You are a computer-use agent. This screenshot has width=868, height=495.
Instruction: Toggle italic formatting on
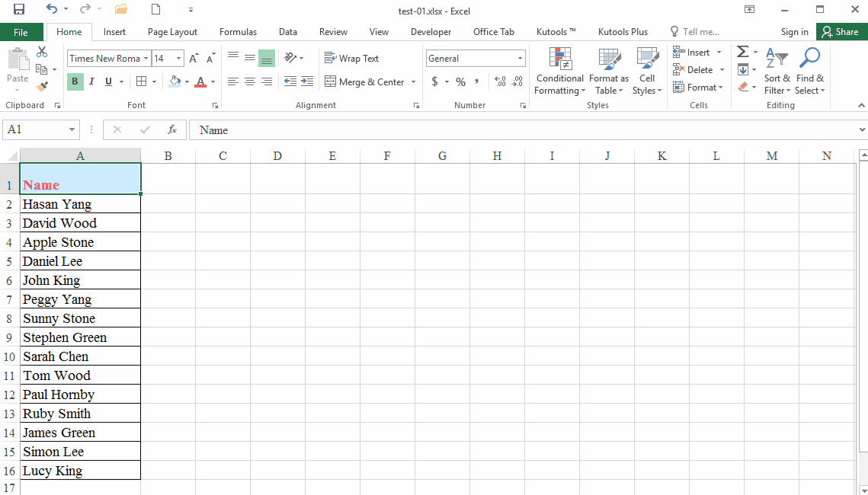click(90, 80)
